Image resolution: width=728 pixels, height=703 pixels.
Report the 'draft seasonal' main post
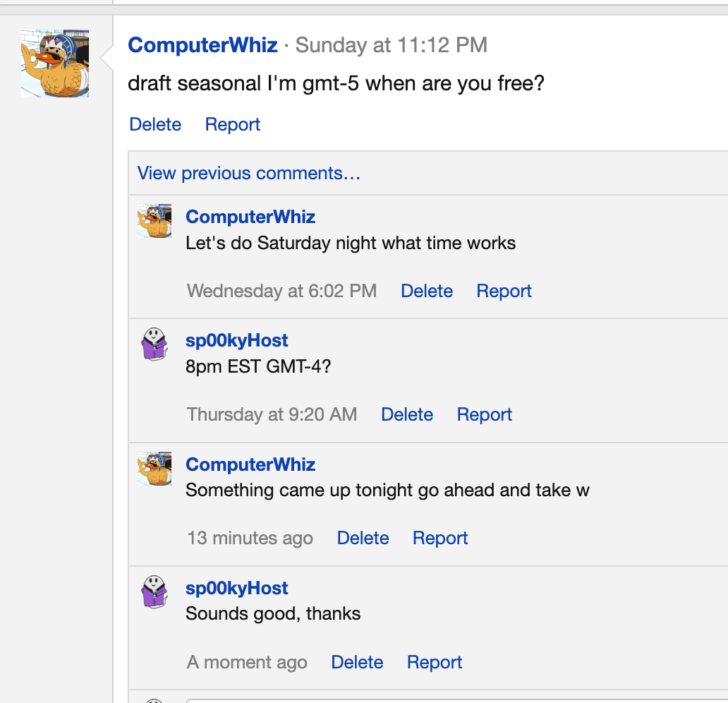233,125
